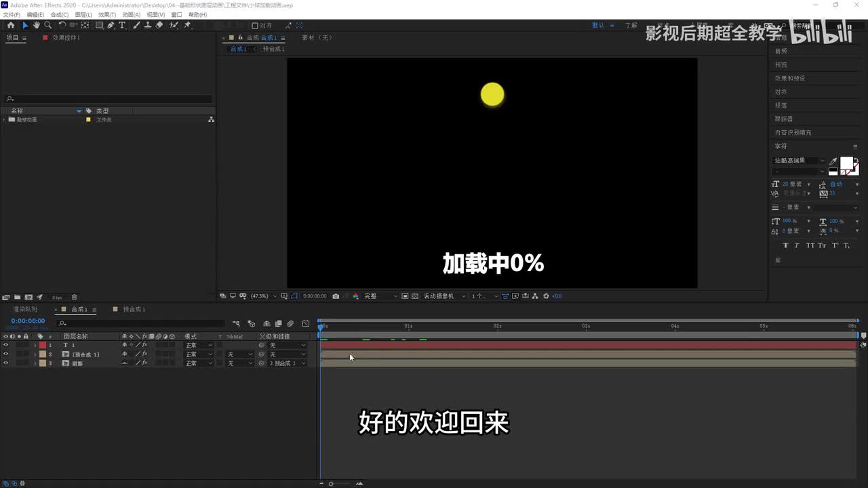Click the Home icon in the toolbar
Image resolution: width=868 pixels, height=488 pixels.
coord(10,25)
